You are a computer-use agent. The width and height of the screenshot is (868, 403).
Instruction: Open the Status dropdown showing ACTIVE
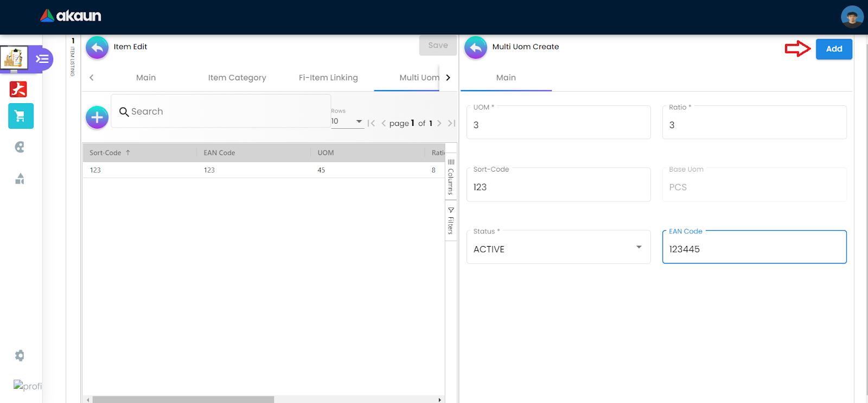click(x=558, y=248)
